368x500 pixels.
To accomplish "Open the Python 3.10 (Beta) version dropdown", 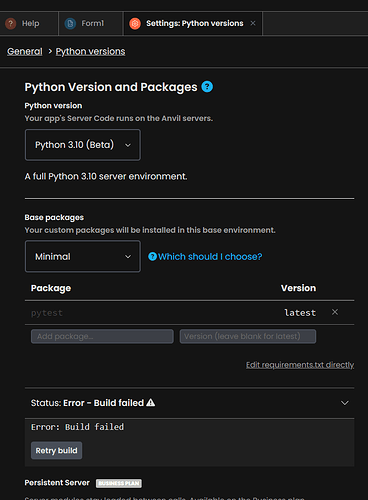I will click(x=83, y=145).
